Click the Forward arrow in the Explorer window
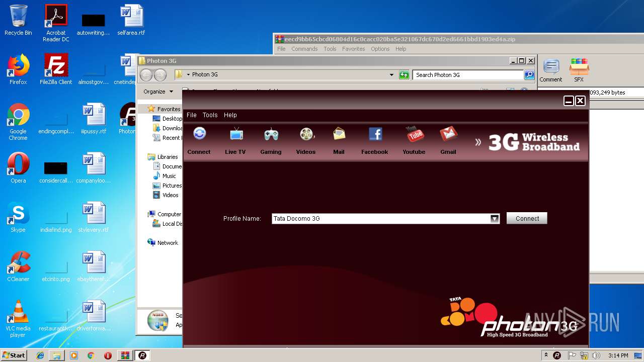 pyautogui.click(x=160, y=75)
